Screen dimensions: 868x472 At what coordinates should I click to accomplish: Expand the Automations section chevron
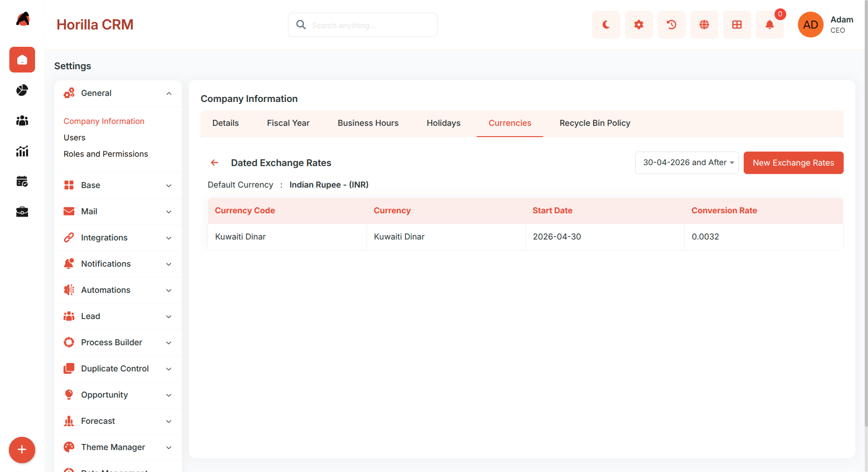click(169, 290)
